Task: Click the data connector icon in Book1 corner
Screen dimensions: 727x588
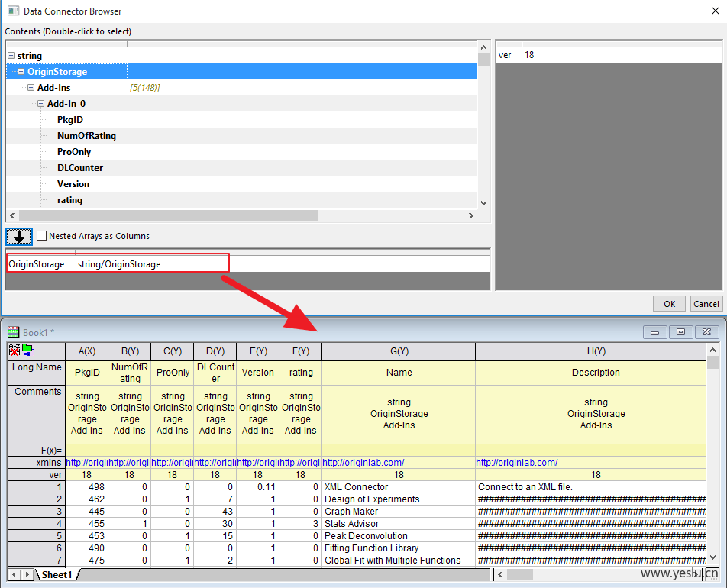Action: pyautogui.click(x=28, y=350)
